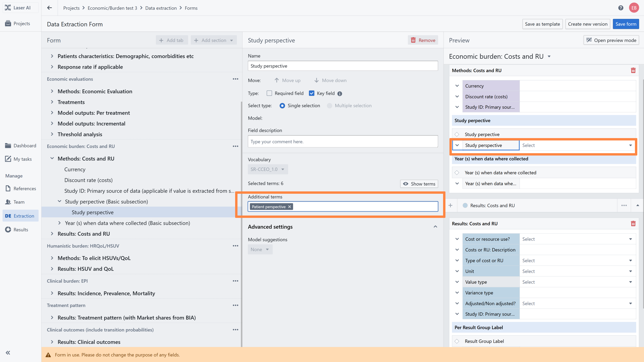Viewport: 644px width, 362px height.
Task: Open References in sidebar
Action: pos(20,188)
